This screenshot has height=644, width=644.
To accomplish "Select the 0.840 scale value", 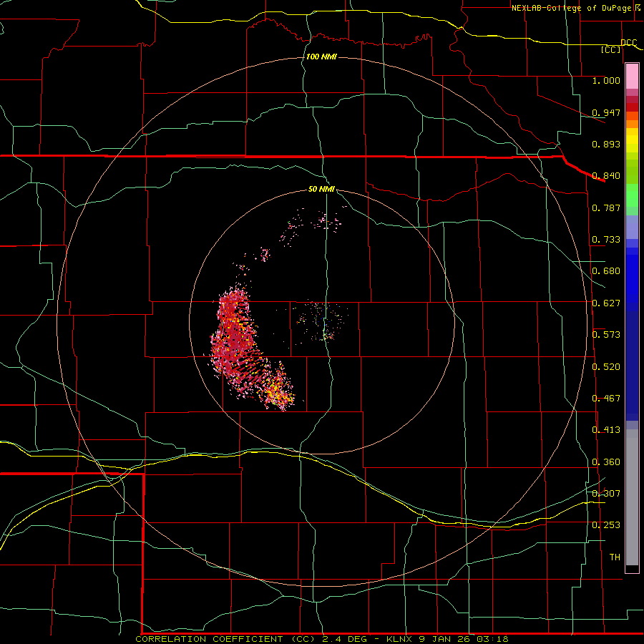I will pos(606,176).
